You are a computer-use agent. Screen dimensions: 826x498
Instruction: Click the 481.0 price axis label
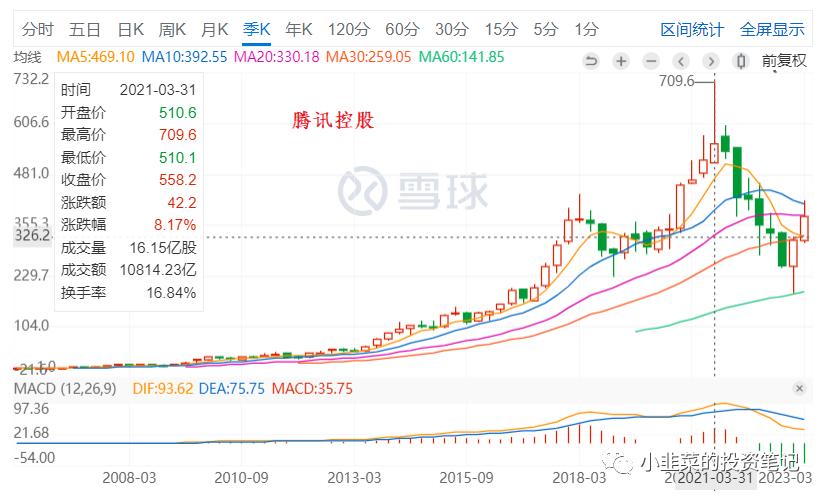[31, 173]
